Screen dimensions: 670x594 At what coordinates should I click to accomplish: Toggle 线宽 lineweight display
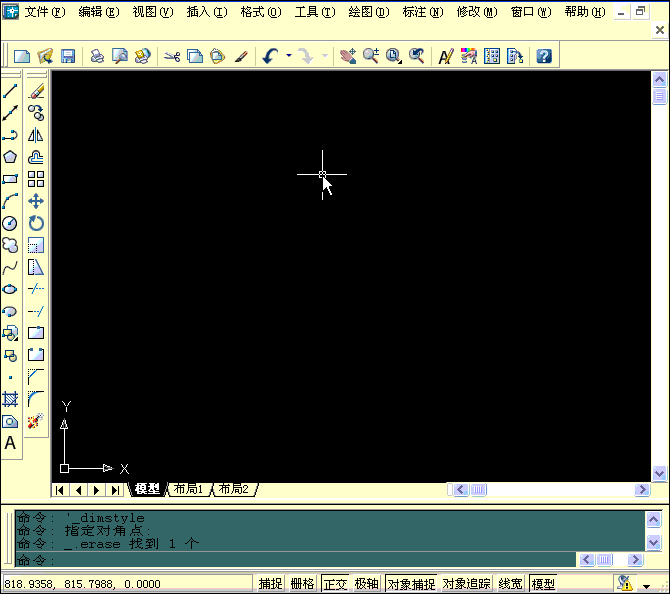coord(511,583)
